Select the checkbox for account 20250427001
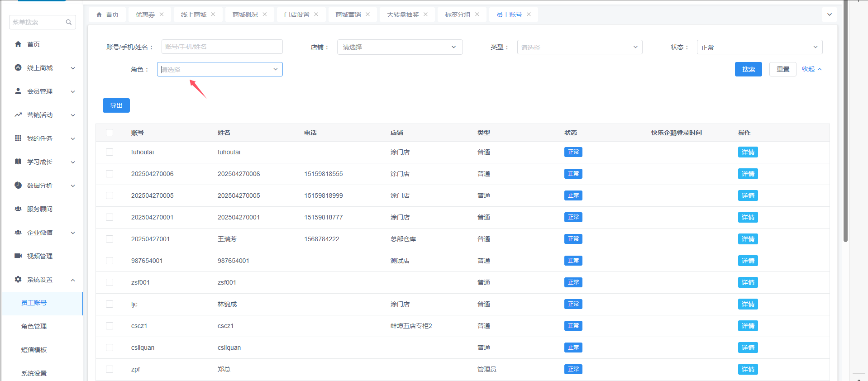Viewport: 868px width, 381px height. pos(110,239)
